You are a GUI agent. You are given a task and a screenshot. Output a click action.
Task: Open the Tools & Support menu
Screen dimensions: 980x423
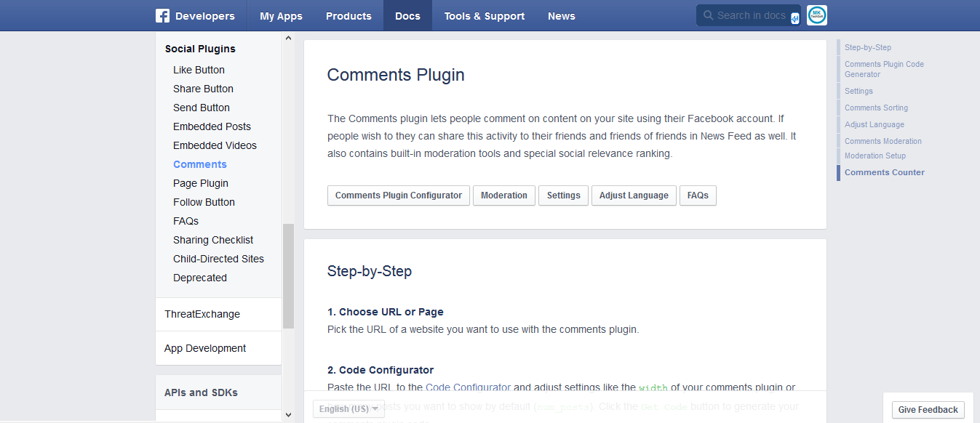coord(484,16)
